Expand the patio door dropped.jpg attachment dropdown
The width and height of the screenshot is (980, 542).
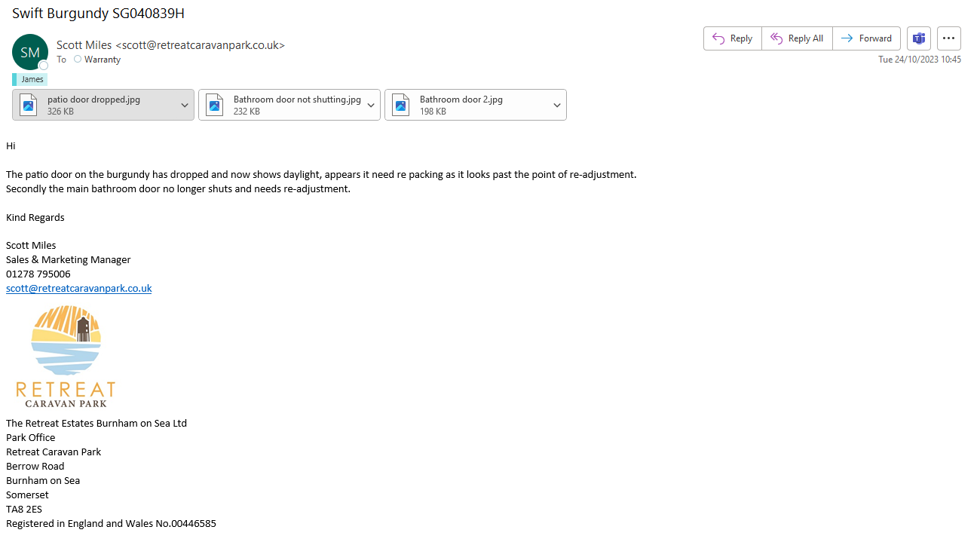click(x=185, y=106)
